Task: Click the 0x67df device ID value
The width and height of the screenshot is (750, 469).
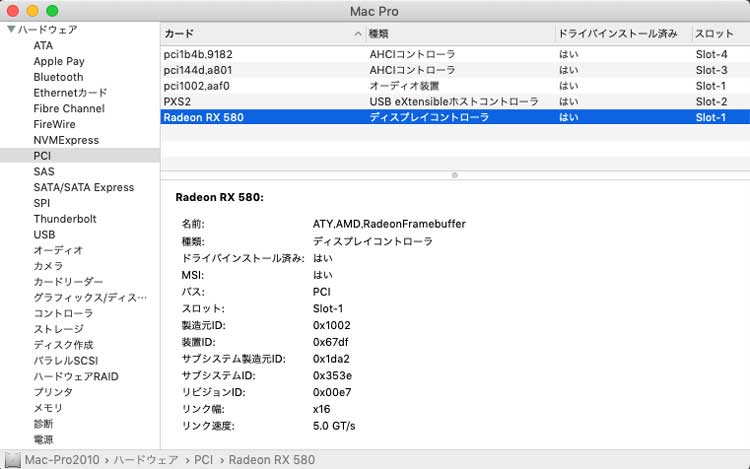Action: [x=331, y=342]
